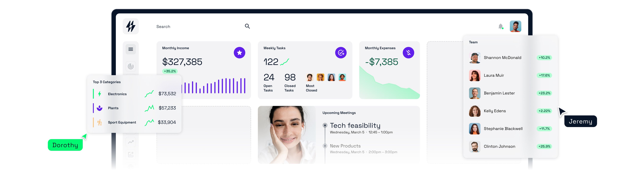Screen dimensions: 644x170
Task: Click the star icon on Monthly Income
Action: (239, 53)
